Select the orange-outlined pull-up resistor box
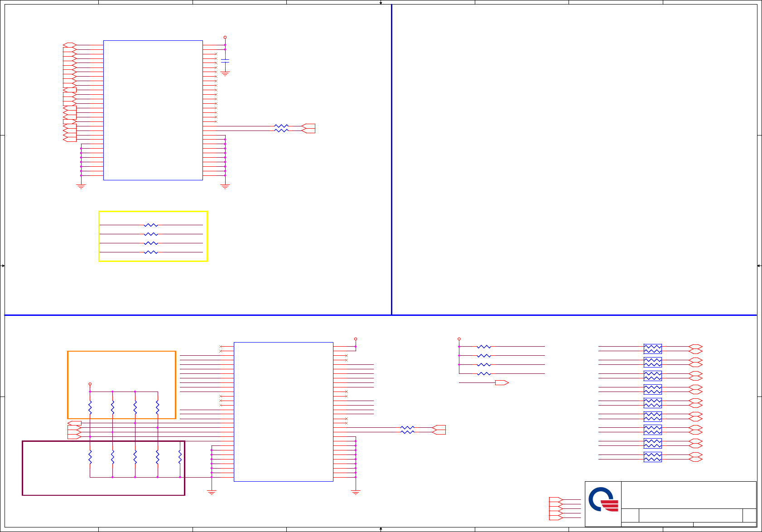The height and width of the screenshot is (532, 762). pos(121,385)
